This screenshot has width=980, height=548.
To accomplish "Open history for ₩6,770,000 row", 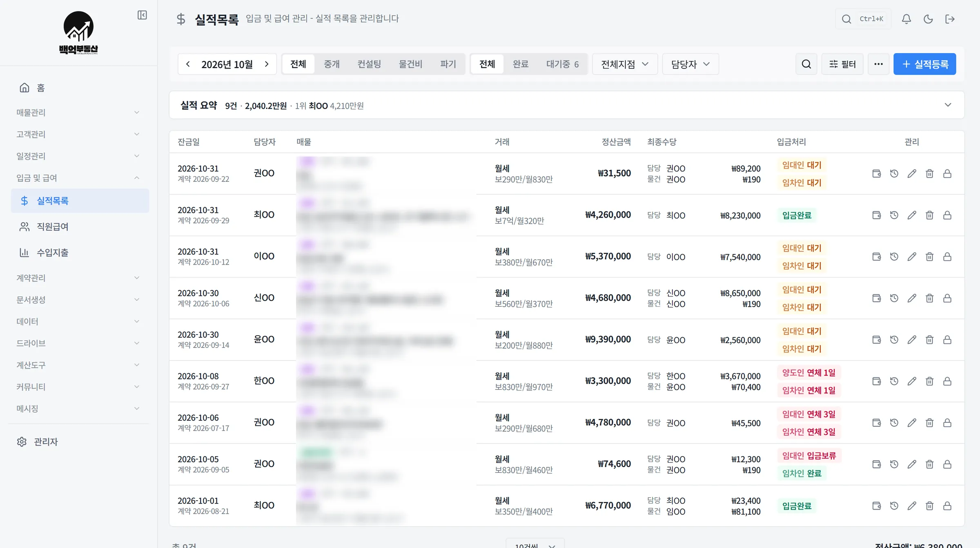I will click(894, 506).
